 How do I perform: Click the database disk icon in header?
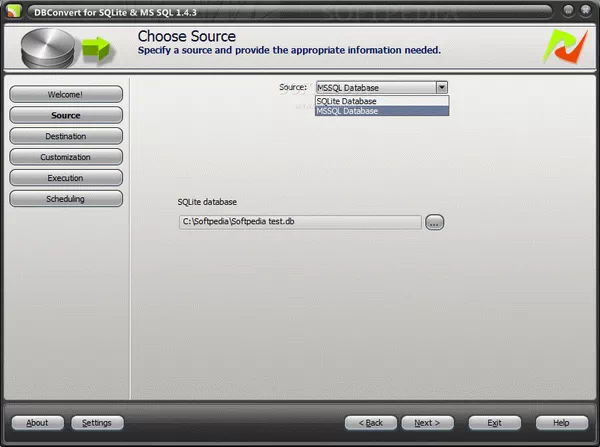48,49
